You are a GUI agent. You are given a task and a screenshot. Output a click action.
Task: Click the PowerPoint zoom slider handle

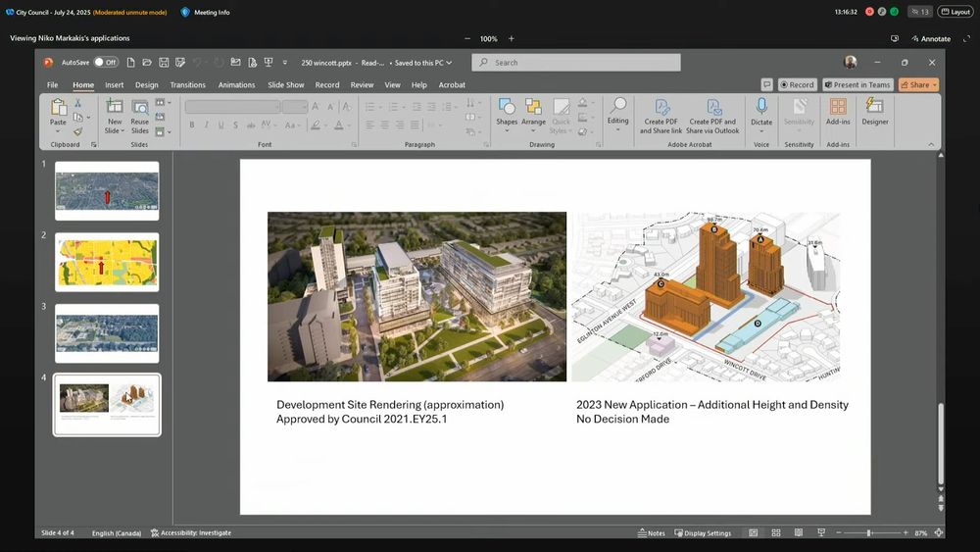click(x=868, y=532)
